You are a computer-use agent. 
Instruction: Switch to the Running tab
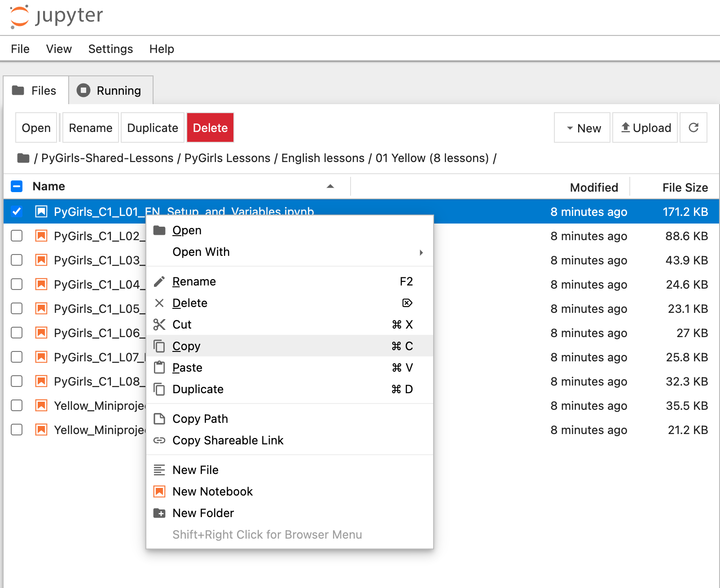(111, 90)
